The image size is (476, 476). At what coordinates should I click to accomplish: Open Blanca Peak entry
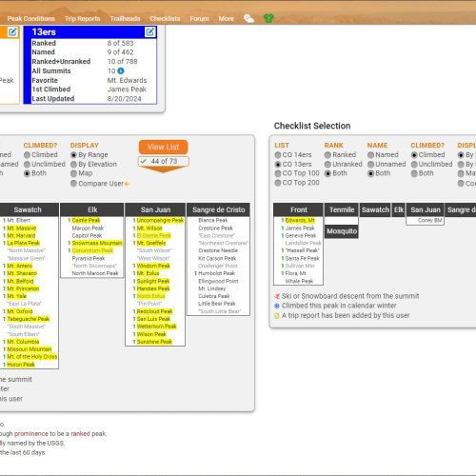click(213, 220)
